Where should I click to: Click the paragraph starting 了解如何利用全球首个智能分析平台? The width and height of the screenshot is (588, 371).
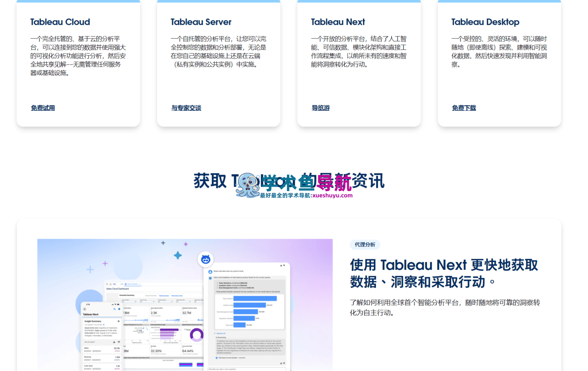(445, 307)
